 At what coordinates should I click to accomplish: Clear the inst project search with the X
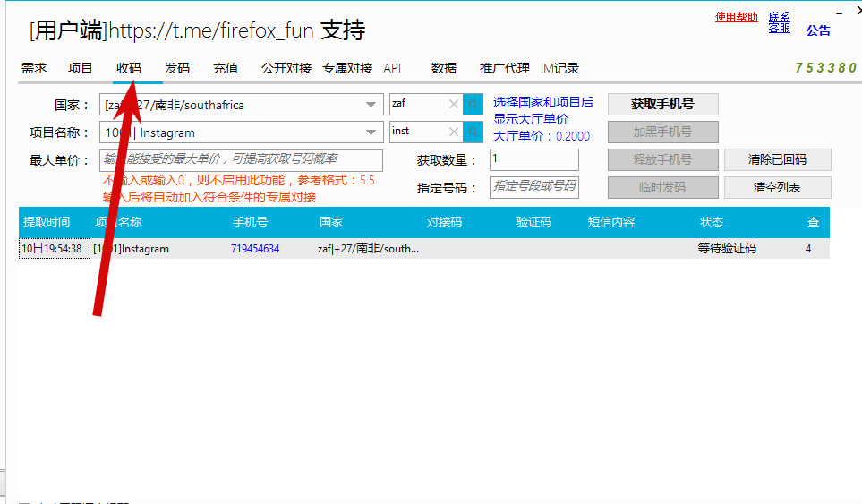(x=454, y=132)
